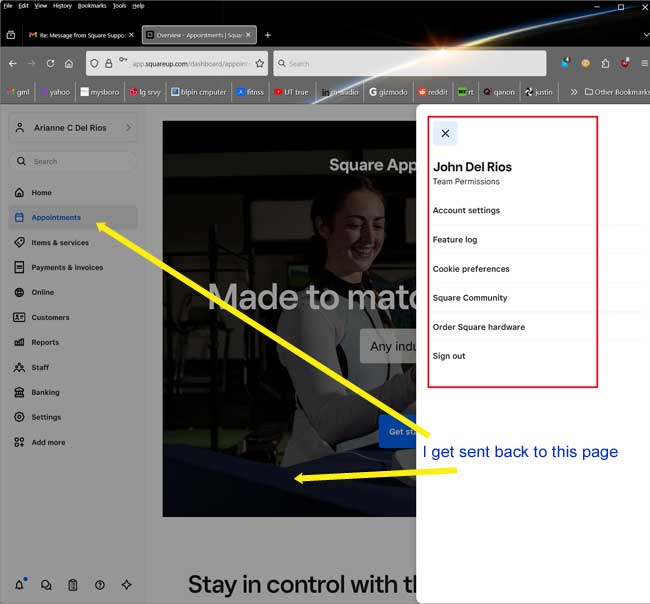Viewport: 650px width, 604px height.
Task: Open the Bookmarks menu
Action: pos(92,6)
